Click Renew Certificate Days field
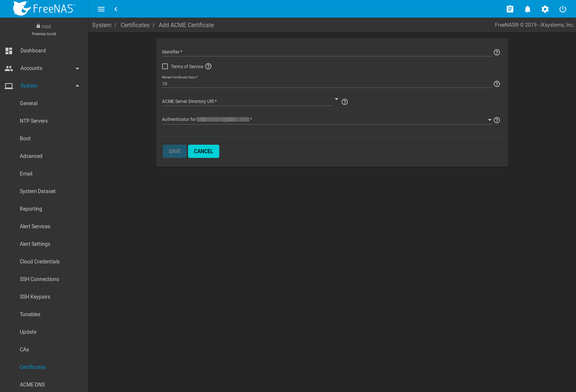576x392 pixels. point(327,84)
